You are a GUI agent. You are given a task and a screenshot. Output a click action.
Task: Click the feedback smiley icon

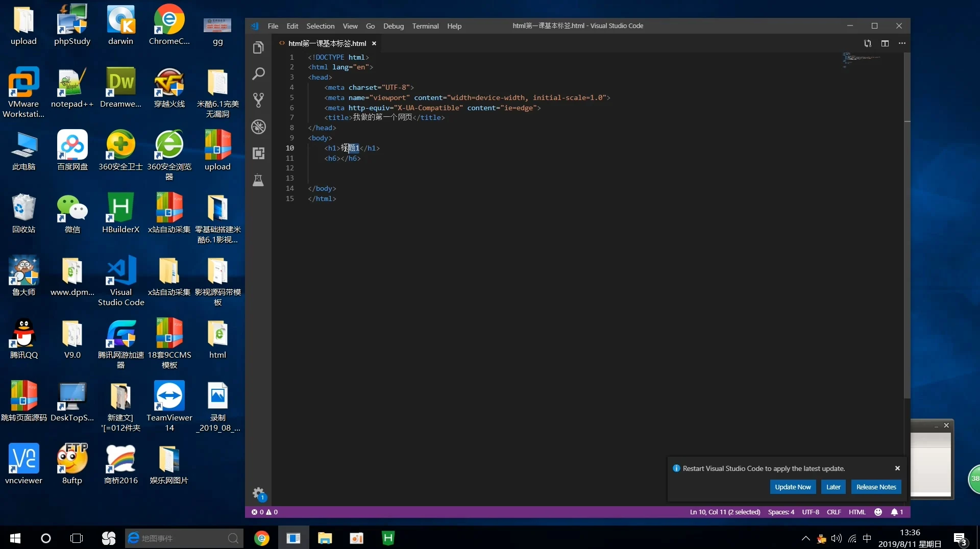(878, 512)
